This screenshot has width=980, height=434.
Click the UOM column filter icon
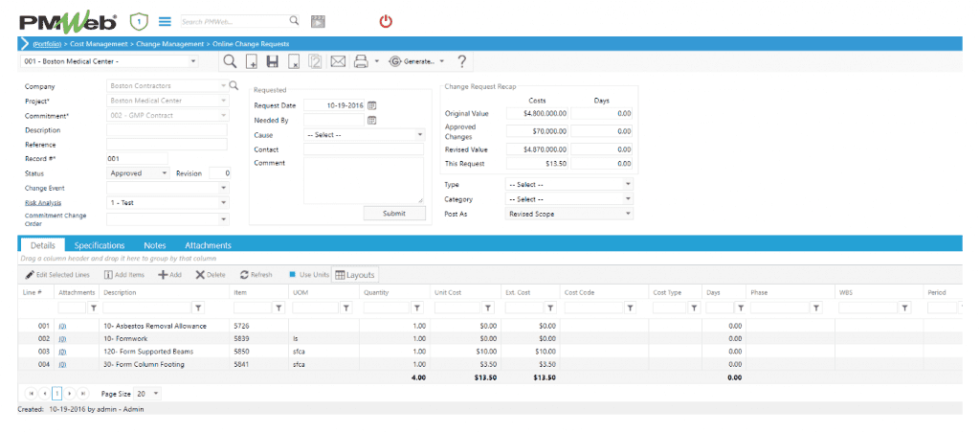pyautogui.click(x=346, y=308)
